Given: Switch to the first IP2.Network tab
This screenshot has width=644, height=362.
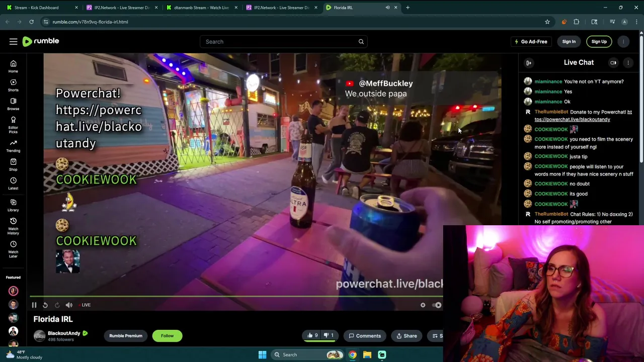Looking at the screenshot, I should pos(121,8).
